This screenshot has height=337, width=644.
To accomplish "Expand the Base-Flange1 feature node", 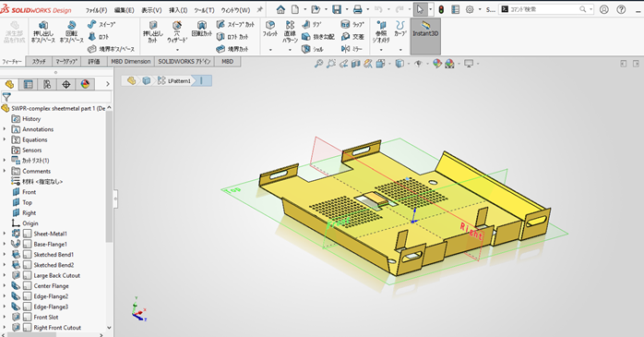I will (x=5, y=244).
